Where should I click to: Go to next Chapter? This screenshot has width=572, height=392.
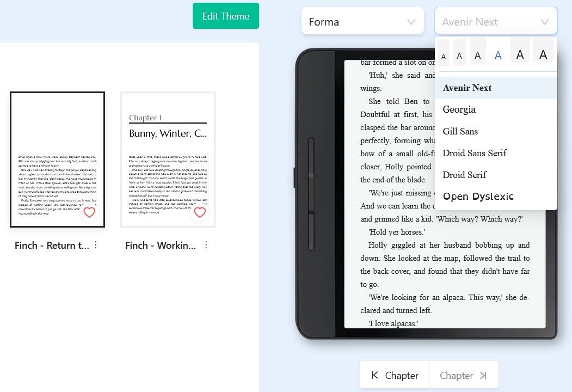(464, 375)
